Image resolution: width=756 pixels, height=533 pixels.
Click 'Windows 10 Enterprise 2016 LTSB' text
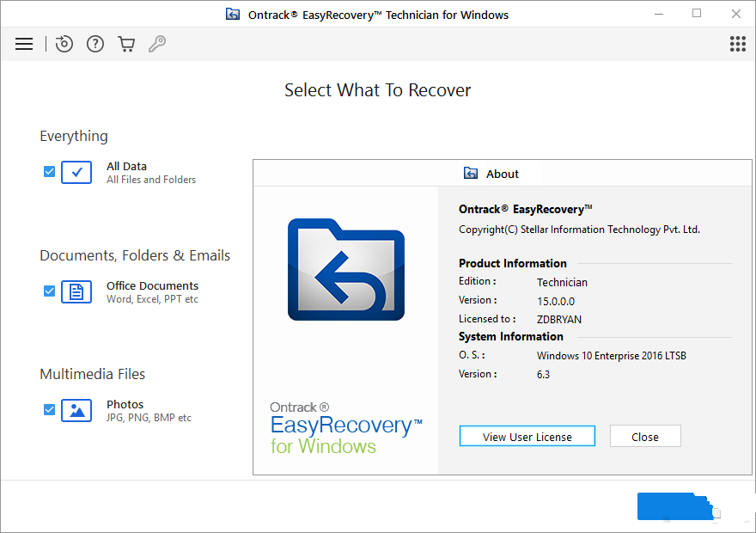click(x=612, y=356)
